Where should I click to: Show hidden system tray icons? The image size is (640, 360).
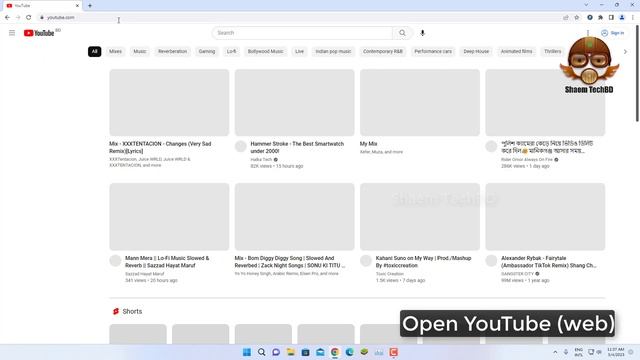(555, 352)
